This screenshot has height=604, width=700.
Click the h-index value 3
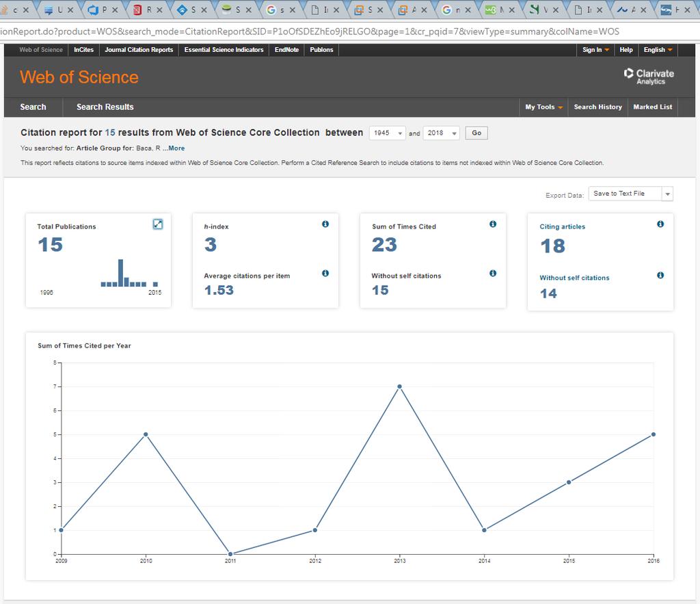211,245
